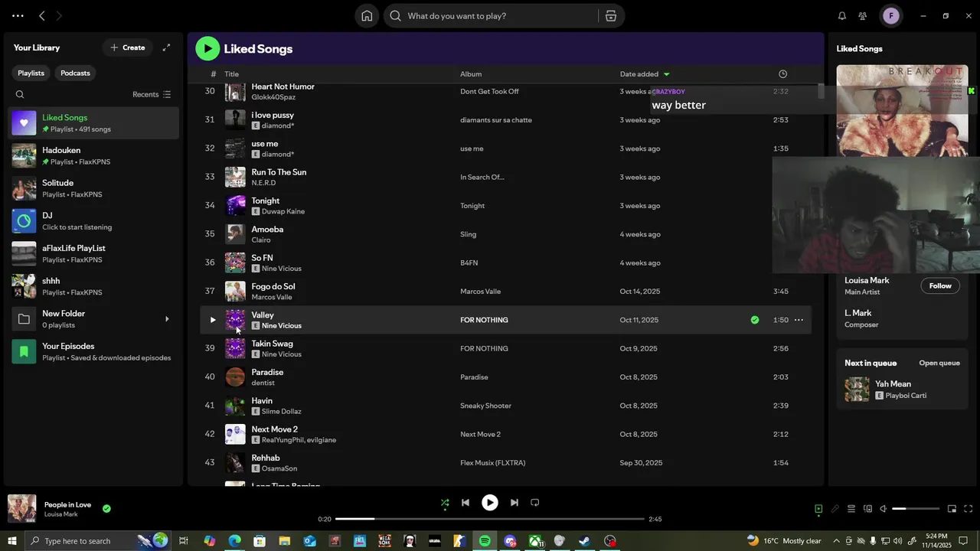
Task: Seek in the song progress bar
Action: pos(490,519)
